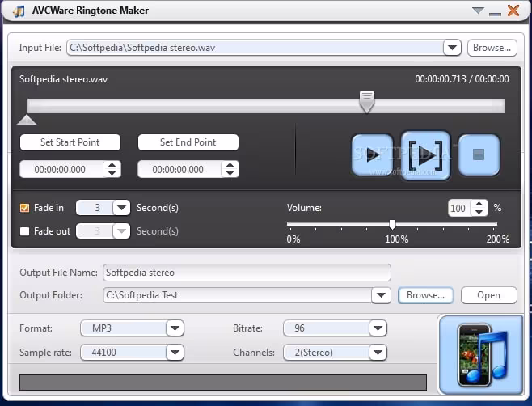Click the Output File Name field
This screenshot has height=406, width=532.
click(x=247, y=273)
